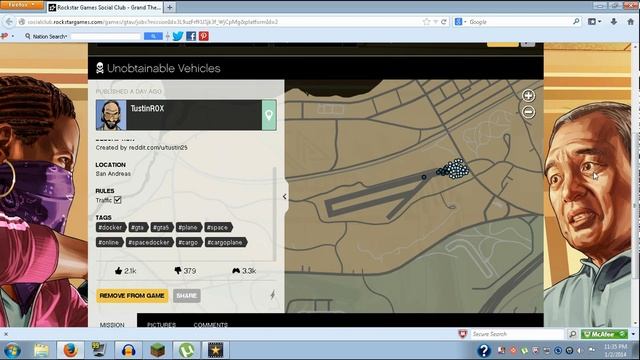Open the downloads arrow icon
Viewport: 640px width, 360px height.
[x=613, y=22]
